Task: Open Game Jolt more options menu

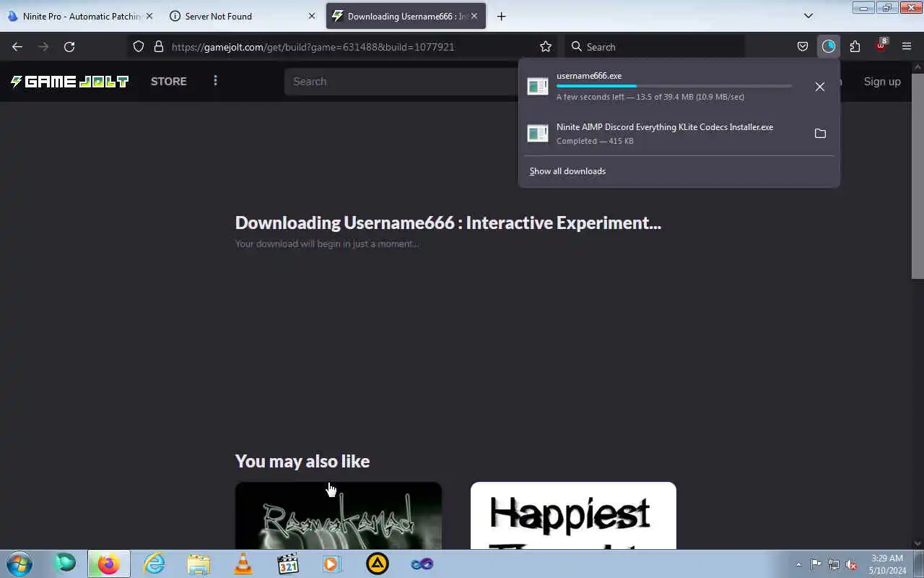Action: pos(215,81)
